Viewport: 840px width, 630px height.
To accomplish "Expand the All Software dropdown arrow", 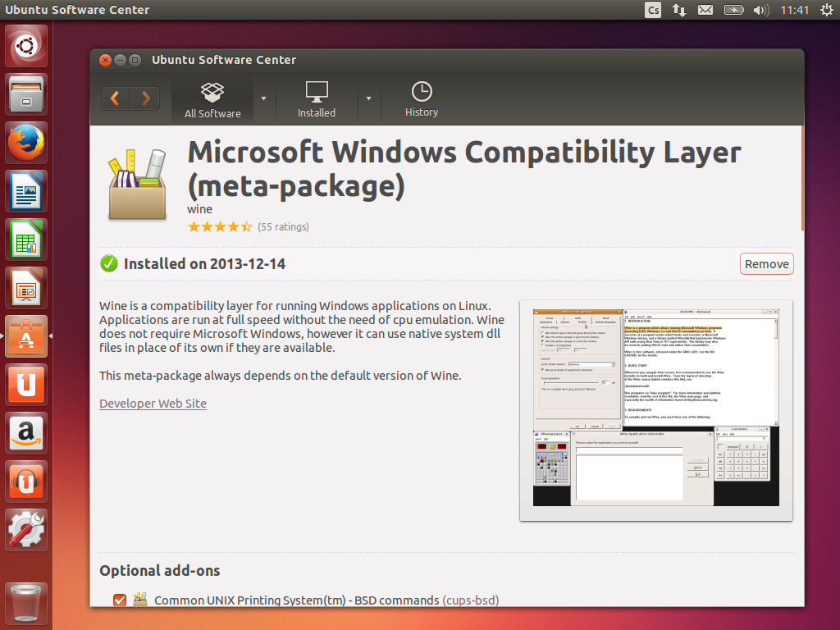I will click(263, 98).
